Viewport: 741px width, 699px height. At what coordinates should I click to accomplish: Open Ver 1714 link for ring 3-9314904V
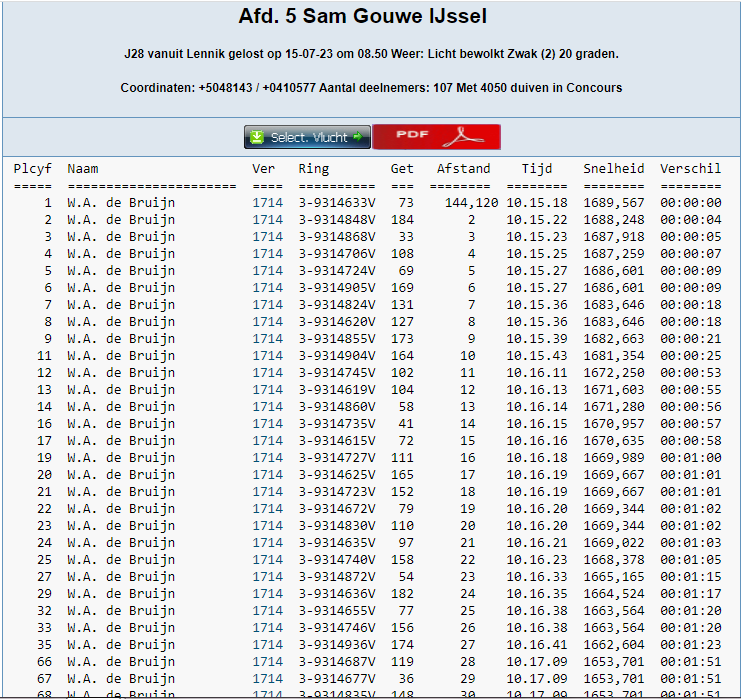tap(267, 356)
